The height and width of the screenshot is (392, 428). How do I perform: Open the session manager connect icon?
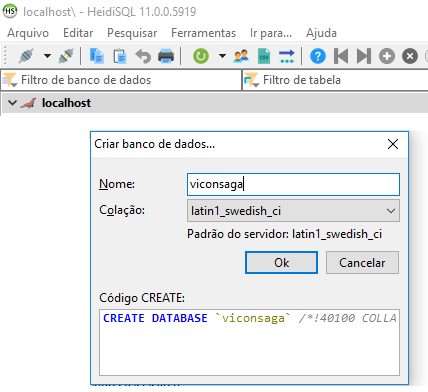(x=26, y=56)
